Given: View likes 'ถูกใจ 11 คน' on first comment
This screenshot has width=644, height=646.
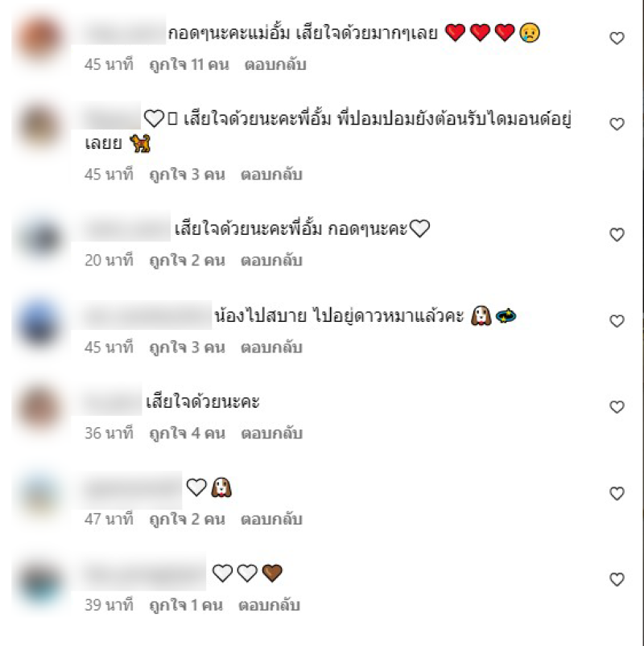Looking at the screenshot, I should pyautogui.click(x=189, y=65).
